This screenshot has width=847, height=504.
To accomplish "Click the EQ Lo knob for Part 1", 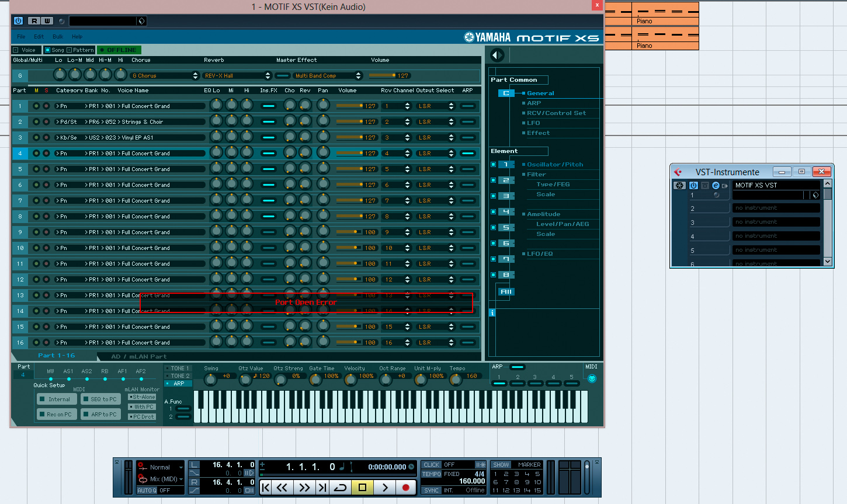I will click(x=216, y=106).
